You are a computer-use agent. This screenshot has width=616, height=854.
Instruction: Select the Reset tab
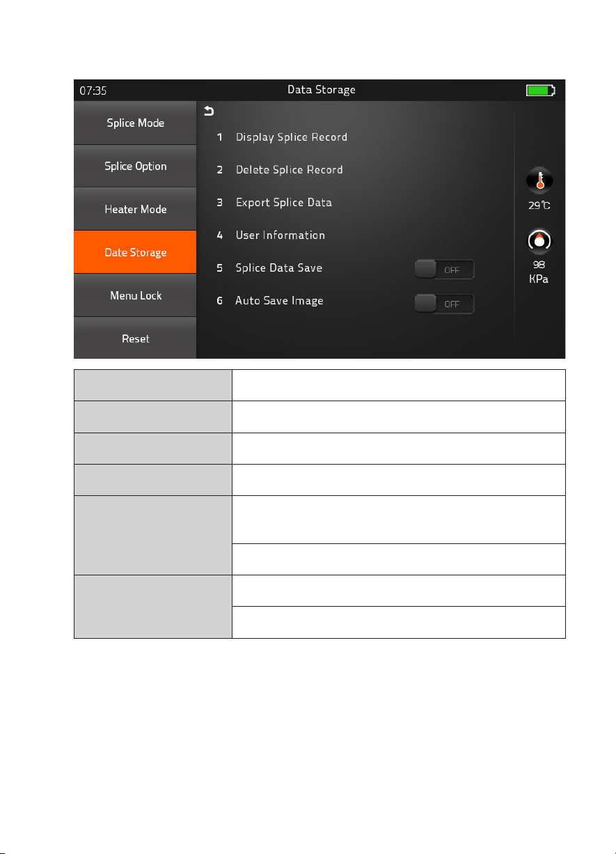(x=135, y=338)
